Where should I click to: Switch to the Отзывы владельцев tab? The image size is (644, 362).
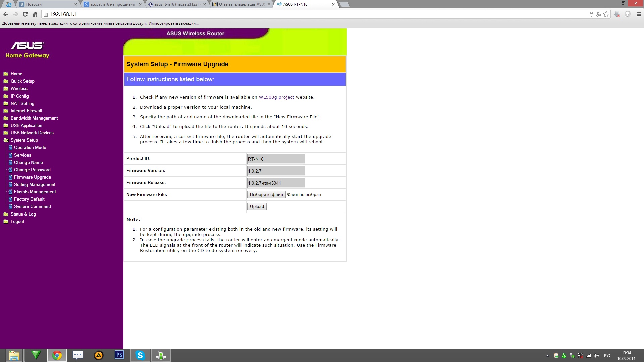tap(241, 4)
